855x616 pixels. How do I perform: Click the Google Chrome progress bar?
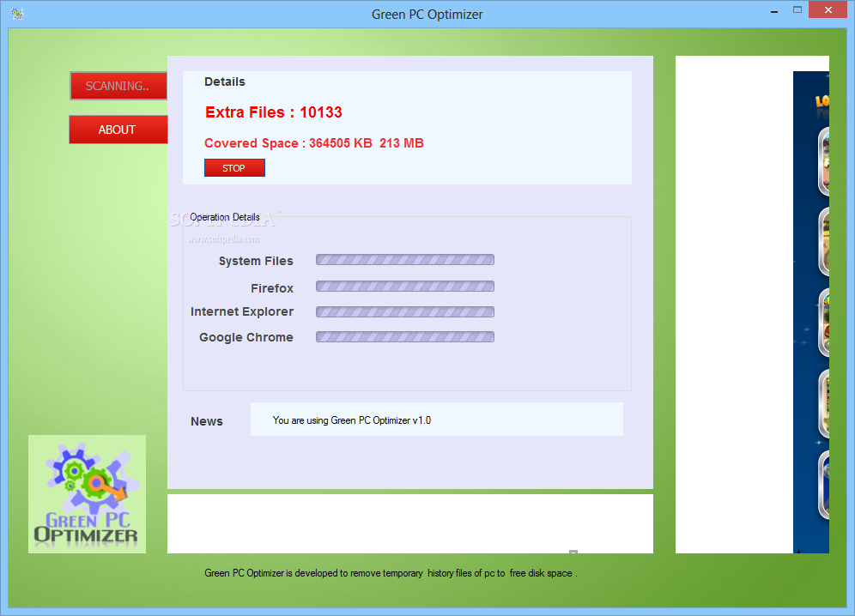(x=405, y=337)
